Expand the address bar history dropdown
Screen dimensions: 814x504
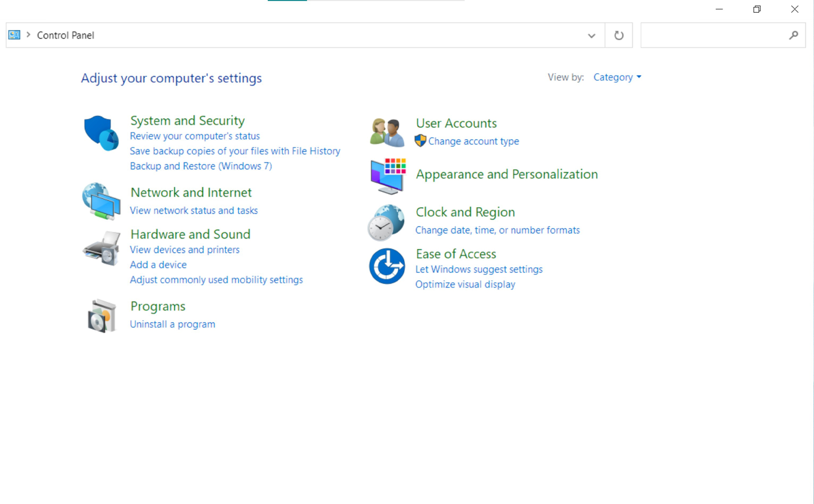pyautogui.click(x=591, y=36)
